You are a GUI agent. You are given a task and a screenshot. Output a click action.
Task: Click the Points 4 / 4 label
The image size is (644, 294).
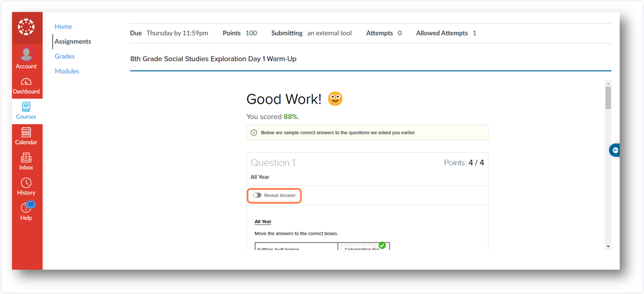coord(464,162)
